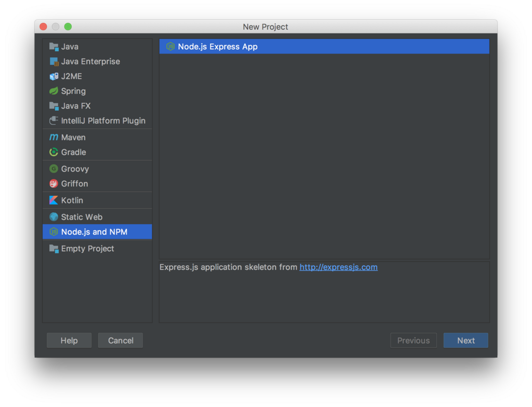Click the IntelliJ Platform Plugin icon
532x407 pixels.
click(54, 121)
